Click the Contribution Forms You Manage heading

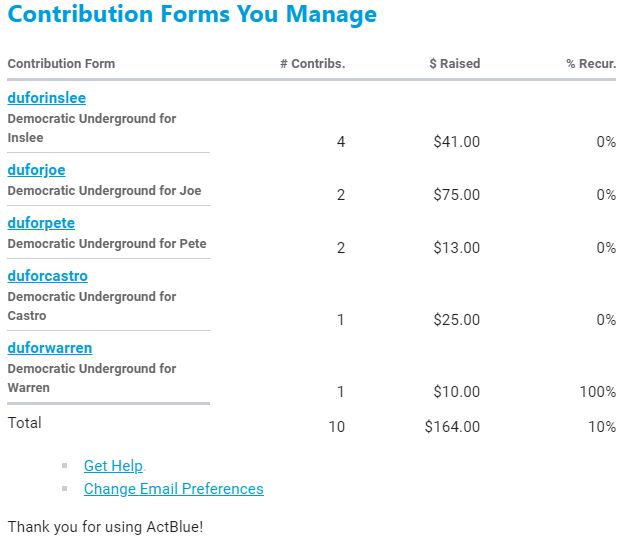pos(193,15)
